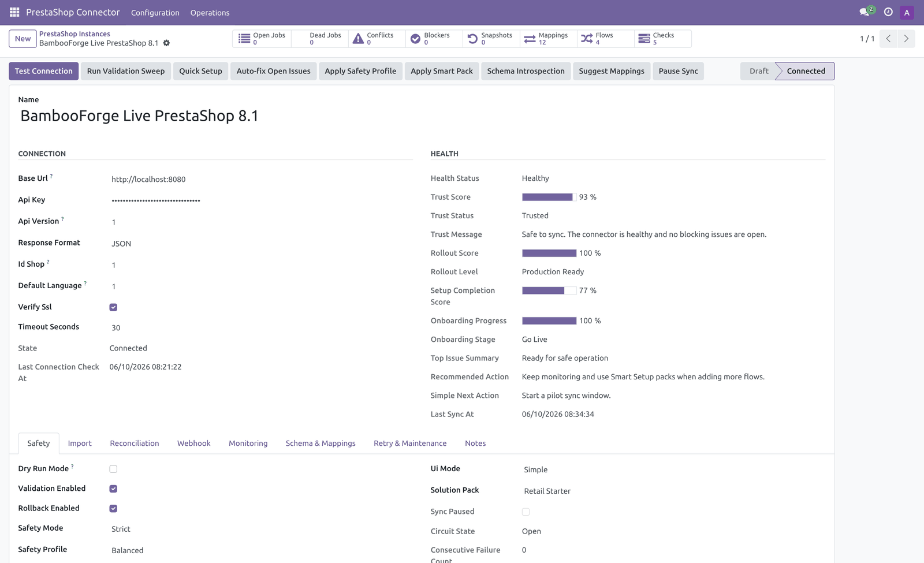Open Mappings via the exchange arrows icon
The width and height of the screenshot is (924, 563).
pos(530,39)
